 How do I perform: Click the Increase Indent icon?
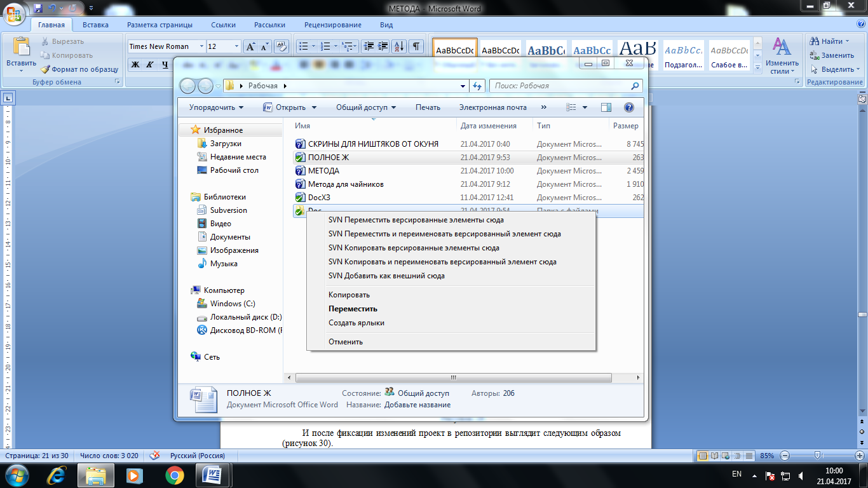coord(383,46)
